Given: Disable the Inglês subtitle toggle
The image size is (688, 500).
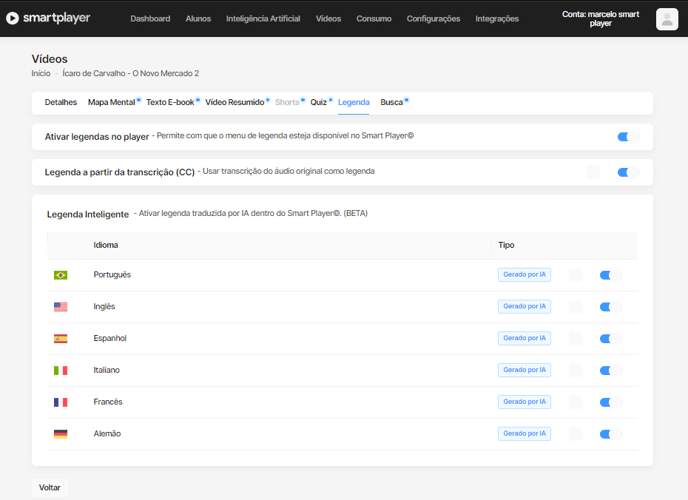Looking at the screenshot, I should click(x=611, y=307).
